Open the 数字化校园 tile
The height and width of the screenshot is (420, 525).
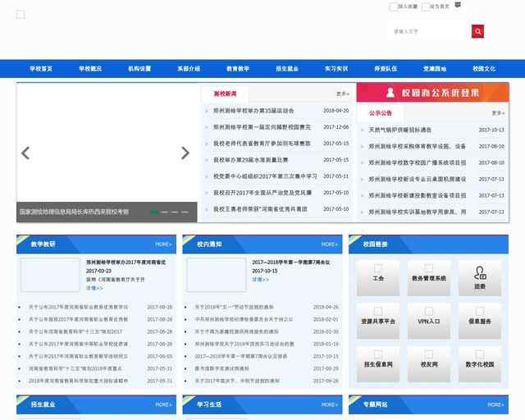point(480,364)
